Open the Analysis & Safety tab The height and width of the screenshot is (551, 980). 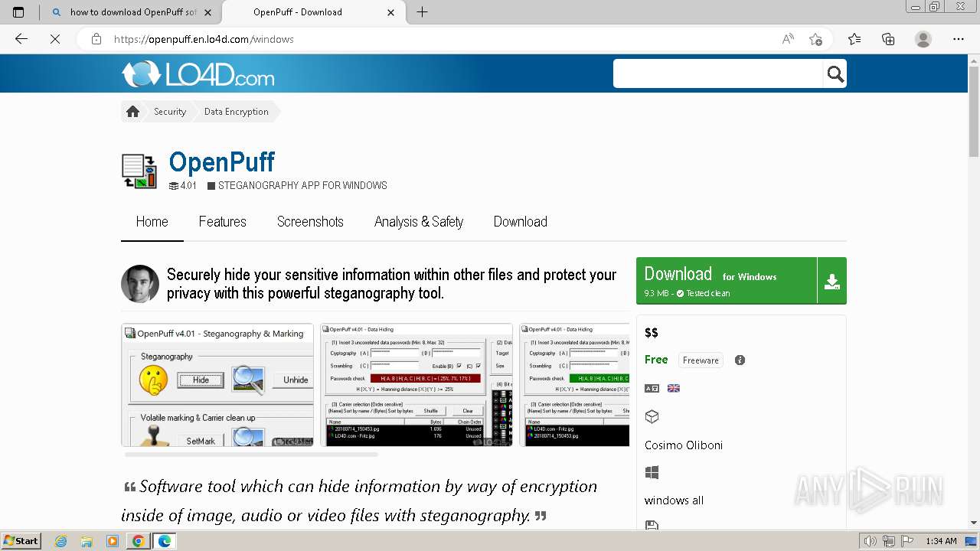click(419, 222)
